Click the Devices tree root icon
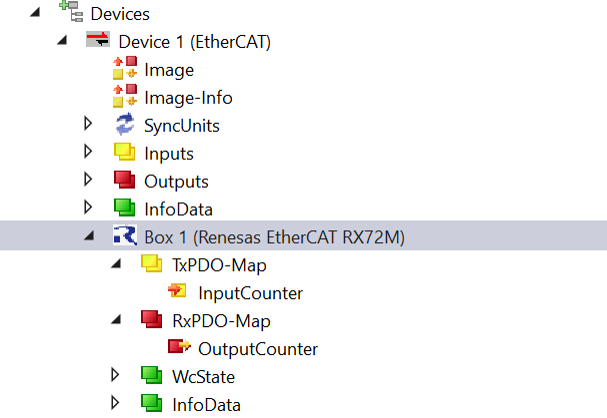The image size is (607, 418). click(x=71, y=11)
